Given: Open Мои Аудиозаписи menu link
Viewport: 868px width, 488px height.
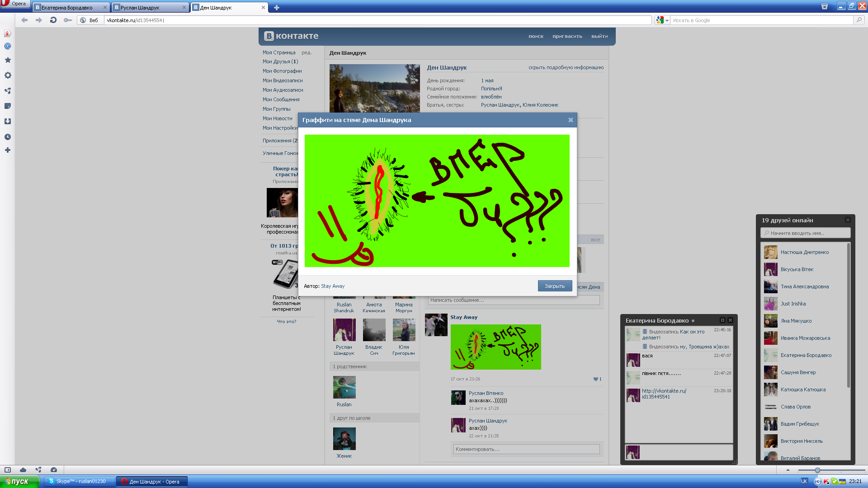Looking at the screenshot, I should click(283, 90).
